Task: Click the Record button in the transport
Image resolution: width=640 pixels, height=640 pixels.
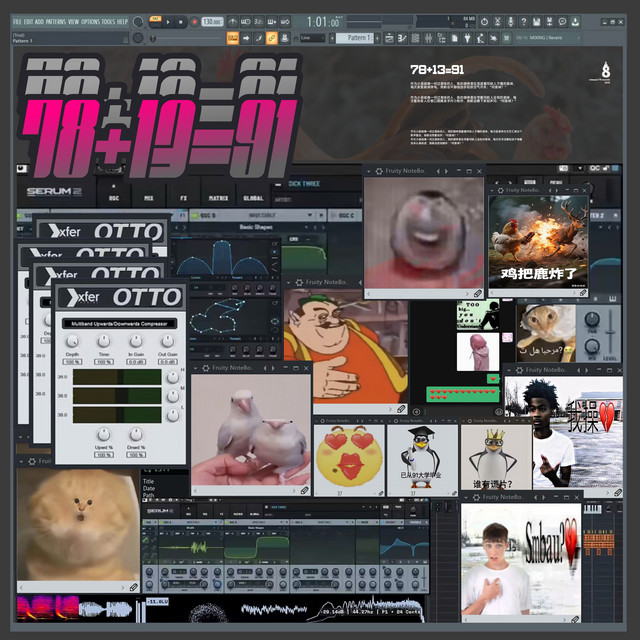Action: coord(193,21)
